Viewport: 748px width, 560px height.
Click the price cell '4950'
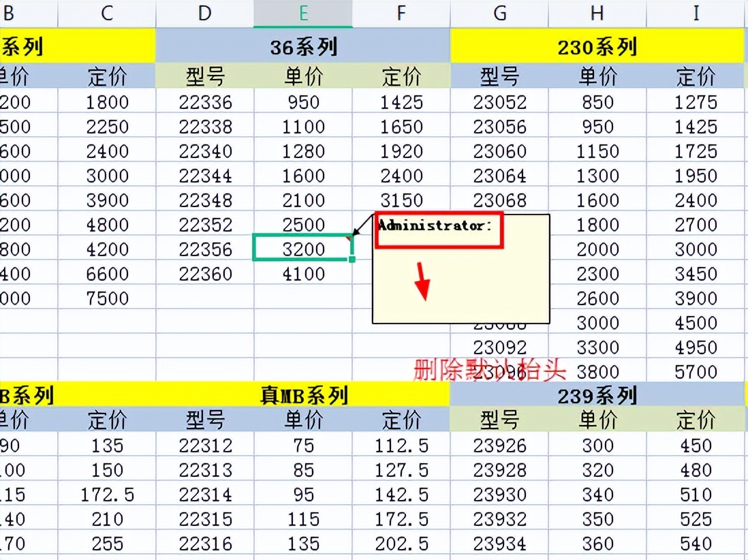tap(696, 347)
